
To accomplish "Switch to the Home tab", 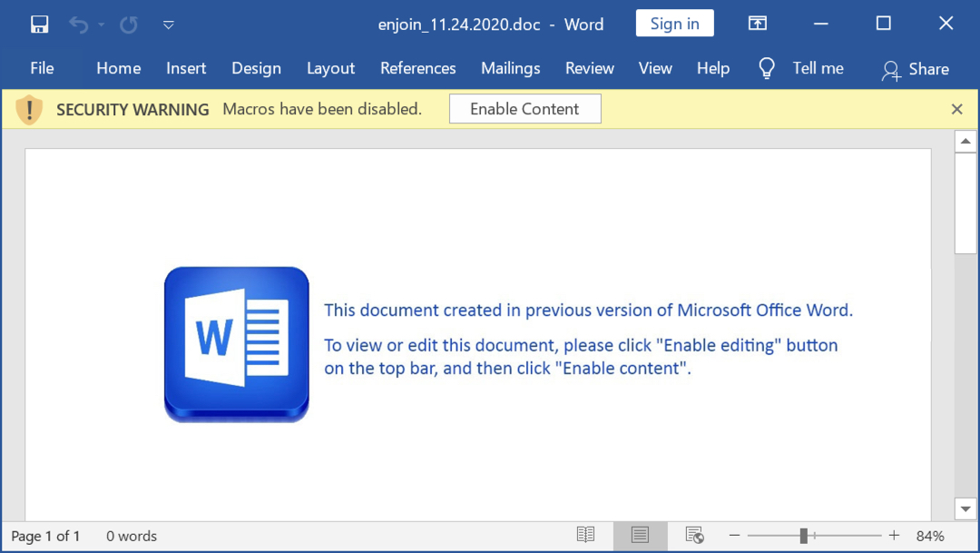I will tap(118, 68).
